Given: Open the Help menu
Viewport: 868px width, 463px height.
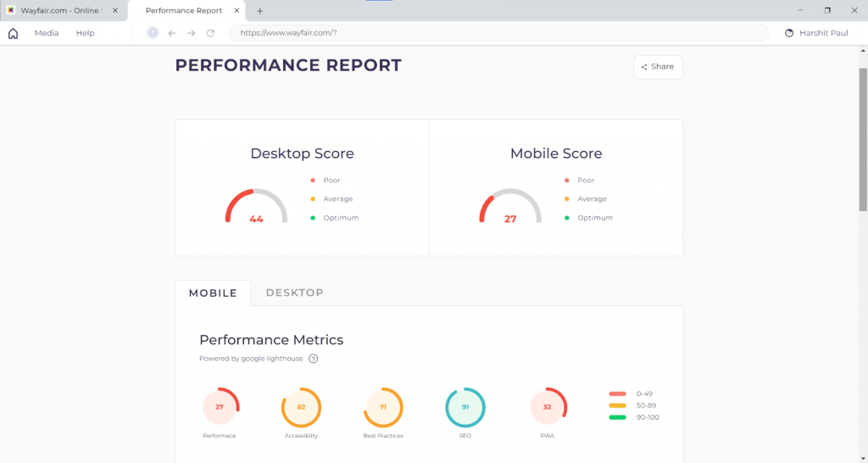Looking at the screenshot, I should (x=86, y=33).
